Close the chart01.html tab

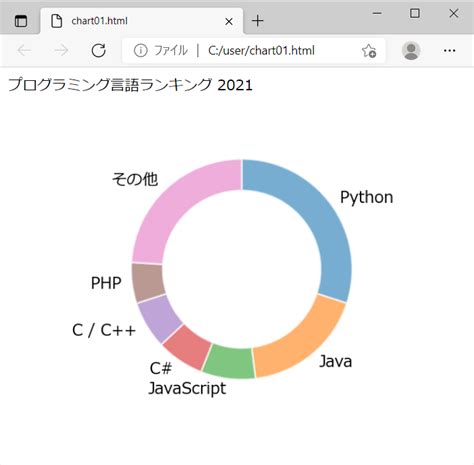point(229,22)
